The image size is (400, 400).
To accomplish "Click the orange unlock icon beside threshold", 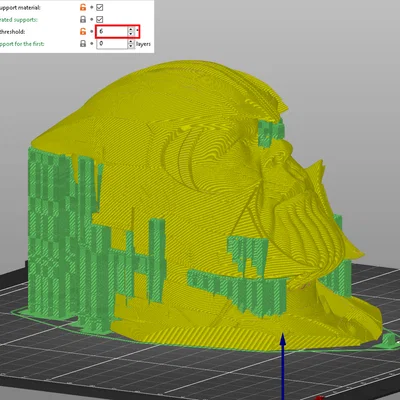I will click(x=83, y=32).
